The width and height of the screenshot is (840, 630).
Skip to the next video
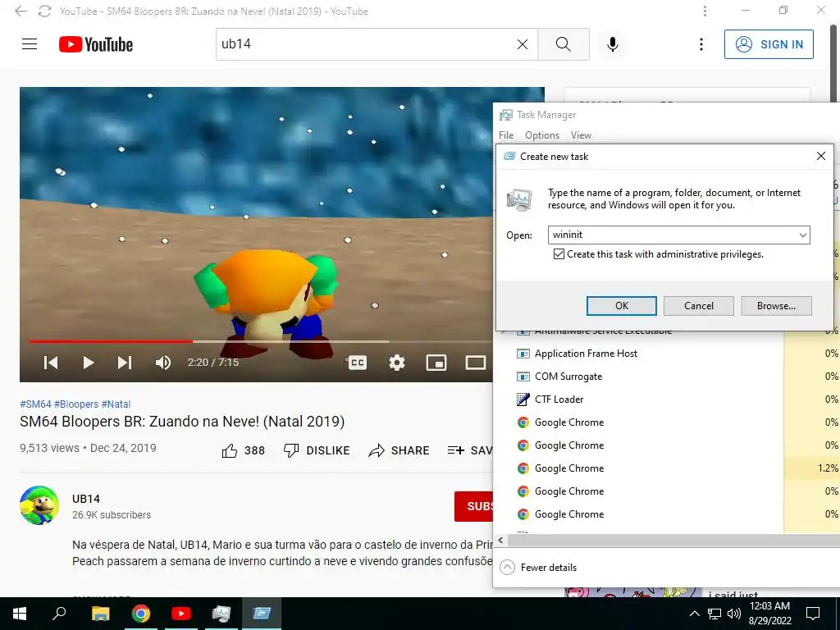pyautogui.click(x=125, y=363)
